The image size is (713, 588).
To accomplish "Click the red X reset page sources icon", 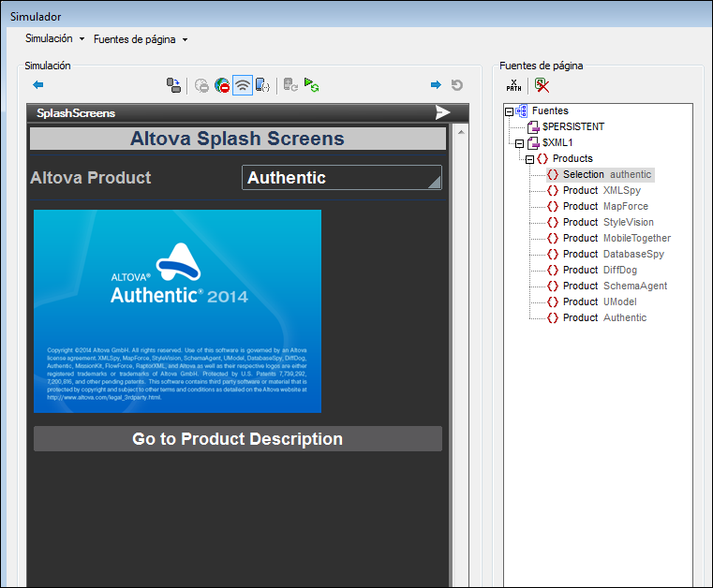I will (542, 85).
